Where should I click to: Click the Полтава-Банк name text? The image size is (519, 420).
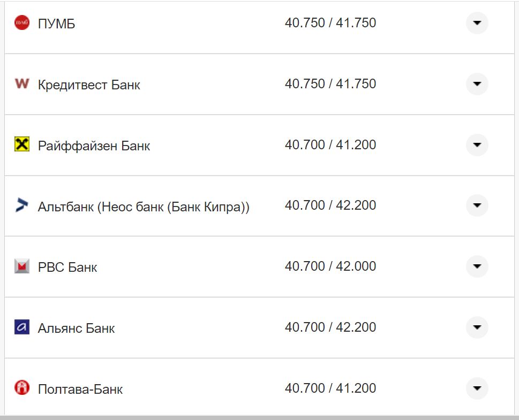[x=80, y=389]
